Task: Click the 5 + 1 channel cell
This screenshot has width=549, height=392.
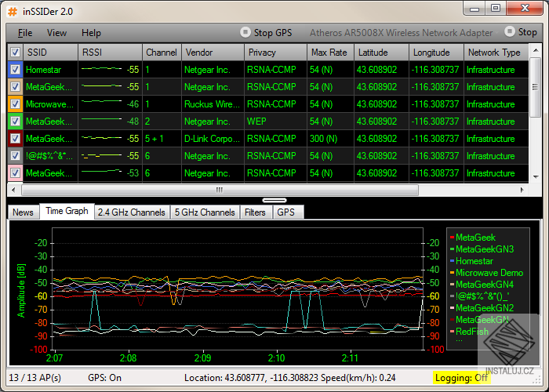Action: 162,139
